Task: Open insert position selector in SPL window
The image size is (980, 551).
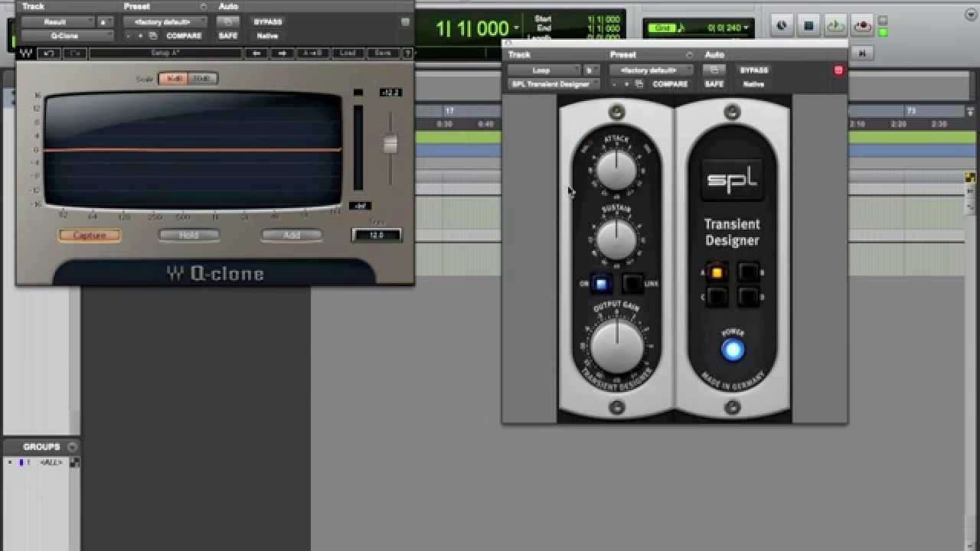Action: click(590, 70)
